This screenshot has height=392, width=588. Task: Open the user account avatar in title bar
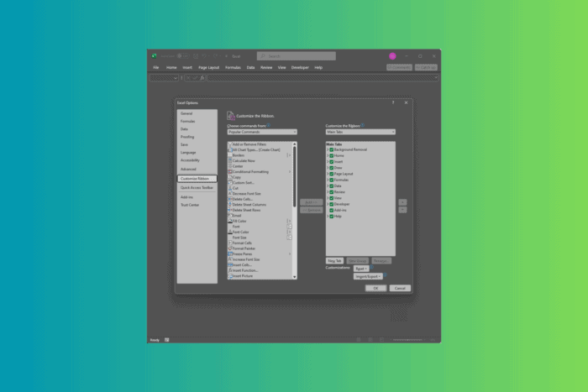click(x=392, y=56)
